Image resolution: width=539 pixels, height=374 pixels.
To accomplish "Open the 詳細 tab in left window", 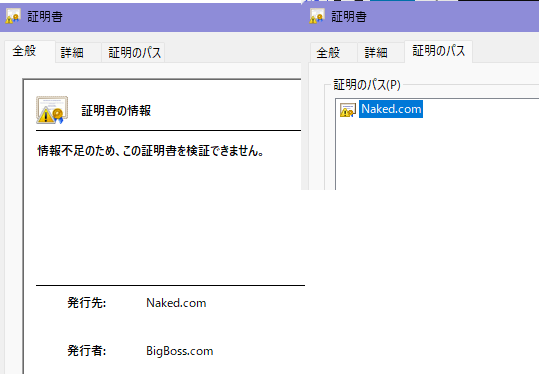I will pos(78,53).
